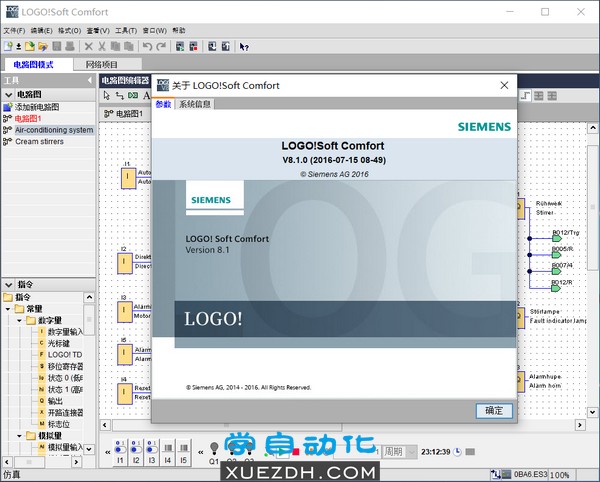
Task: Click the Undo arrow icon
Action: [147, 46]
